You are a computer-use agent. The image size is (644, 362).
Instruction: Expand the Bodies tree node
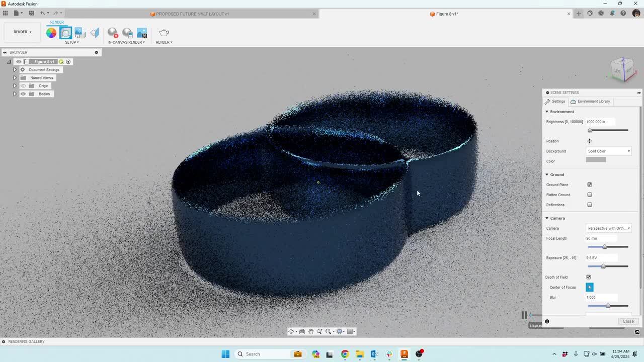pos(15,94)
